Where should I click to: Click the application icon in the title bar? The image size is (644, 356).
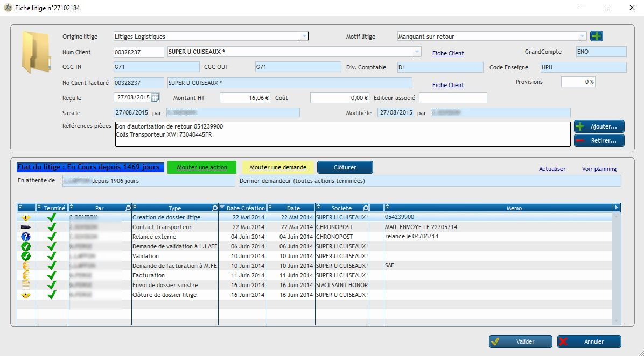tap(8, 8)
